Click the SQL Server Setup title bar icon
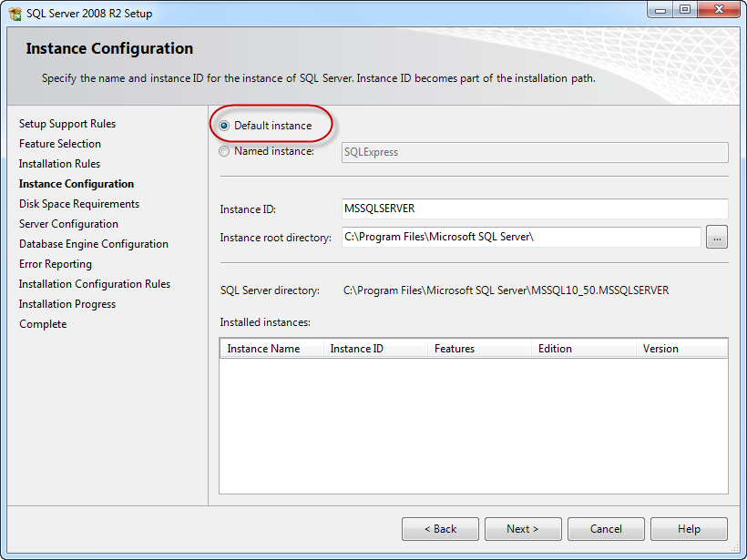The height and width of the screenshot is (560, 747). click(15, 14)
